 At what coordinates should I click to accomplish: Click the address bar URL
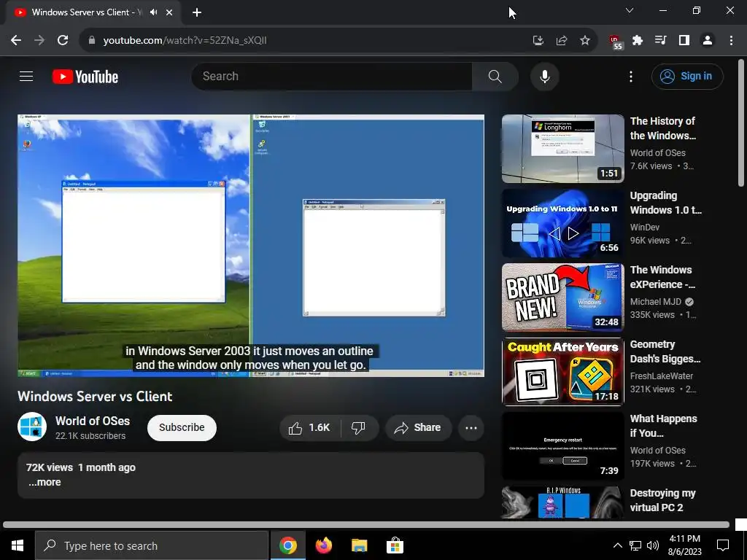pos(185,41)
